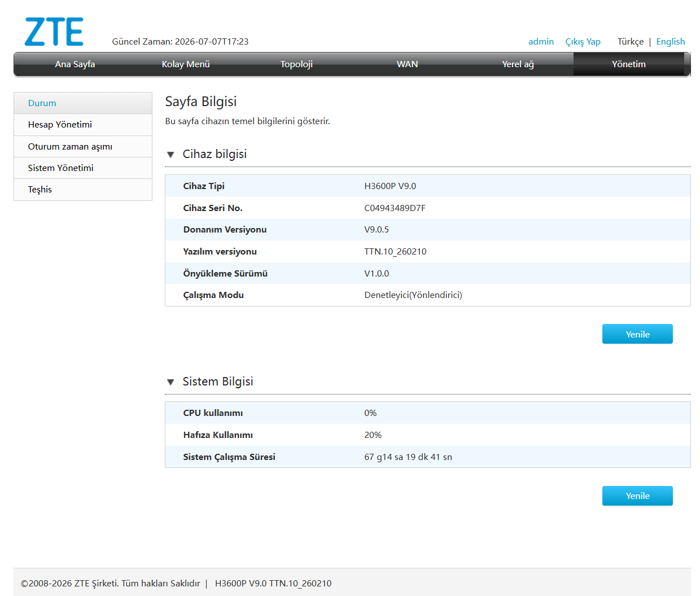
Task: Click the Güncel Zaman timestamp
Action: coord(180,42)
